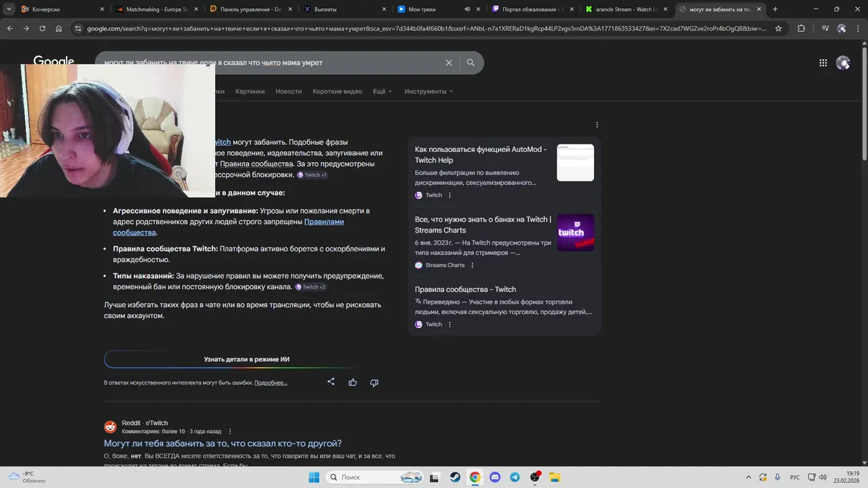Open the AutoMod result thumbnail image
This screenshot has height=488, width=868.
click(575, 163)
